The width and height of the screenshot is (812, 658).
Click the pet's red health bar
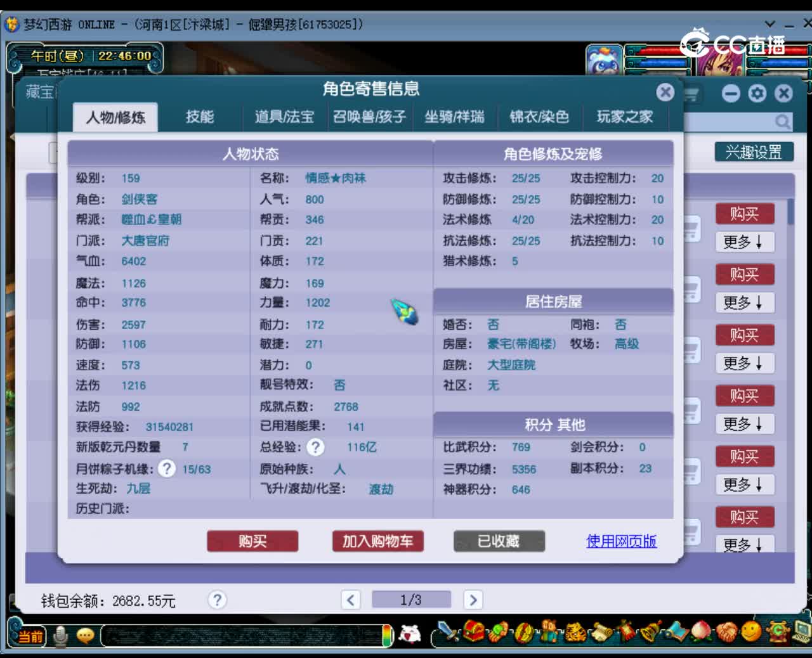[x=656, y=50]
